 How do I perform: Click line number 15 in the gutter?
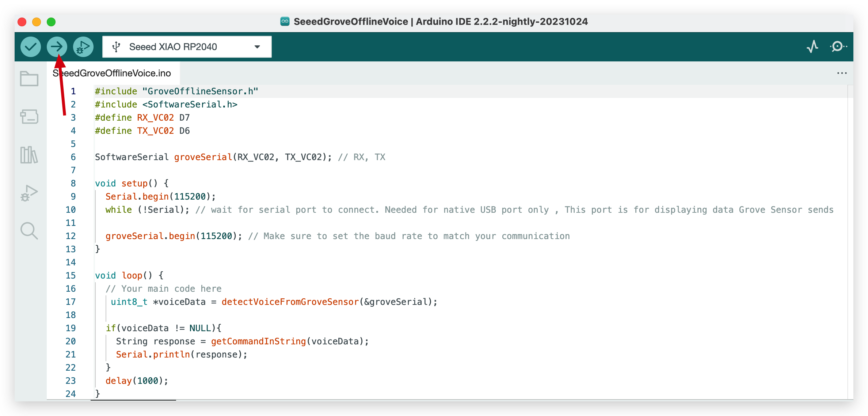[71, 276]
